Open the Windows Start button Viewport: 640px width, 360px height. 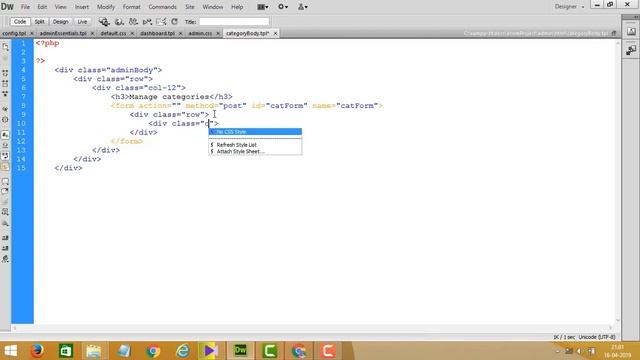(11, 351)
